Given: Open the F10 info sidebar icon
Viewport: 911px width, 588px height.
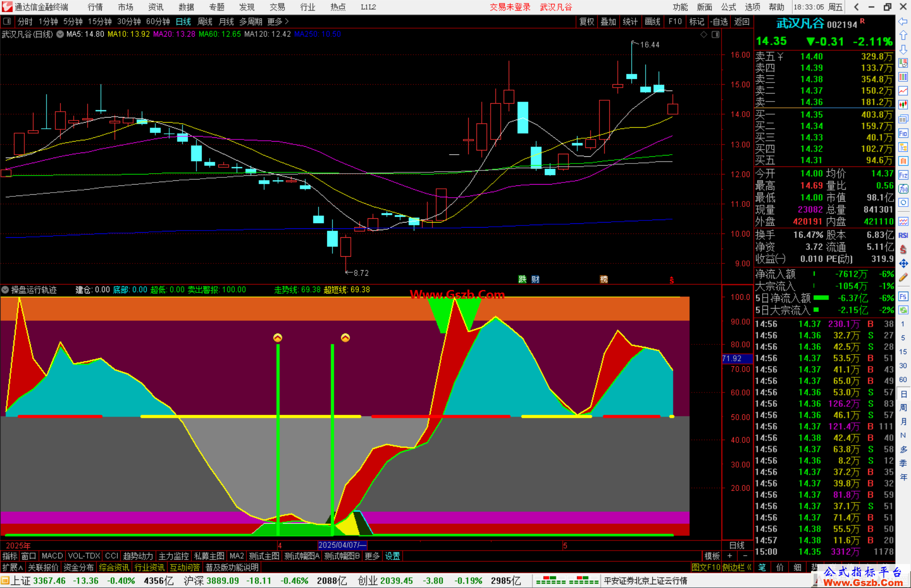Looking at the screenshot, I should pyautogui.click(x=903, y=133).
